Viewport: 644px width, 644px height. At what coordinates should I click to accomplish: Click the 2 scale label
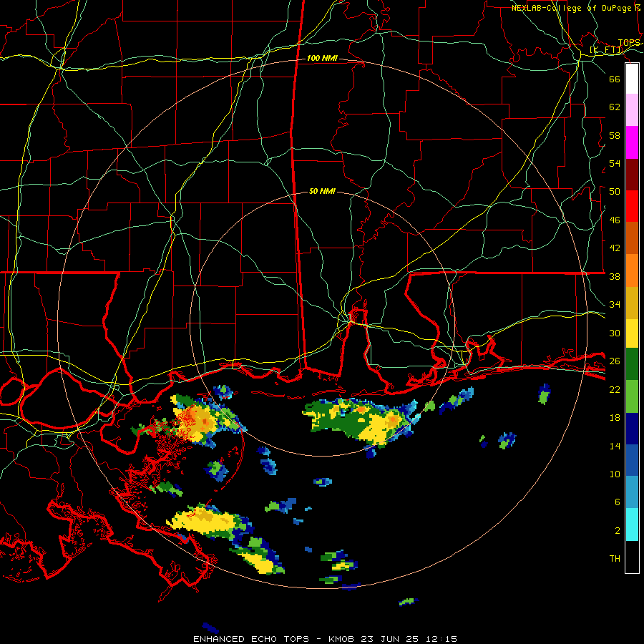tap(618, 531)
